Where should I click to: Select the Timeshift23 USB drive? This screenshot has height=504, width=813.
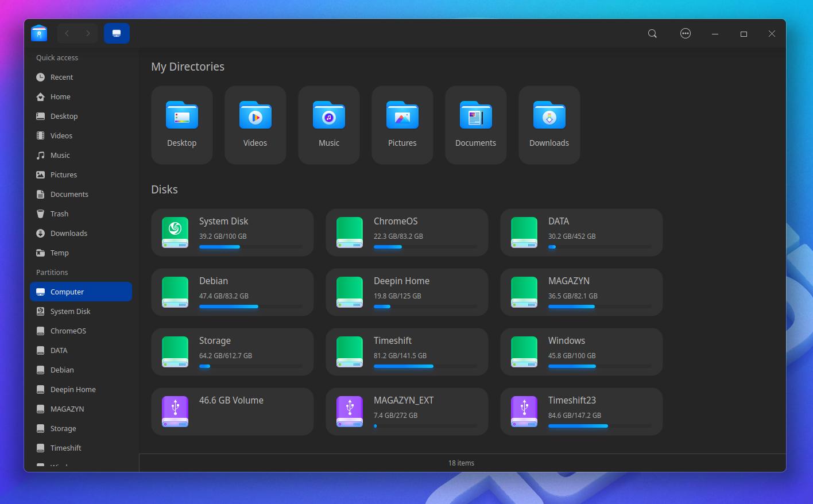582,412
